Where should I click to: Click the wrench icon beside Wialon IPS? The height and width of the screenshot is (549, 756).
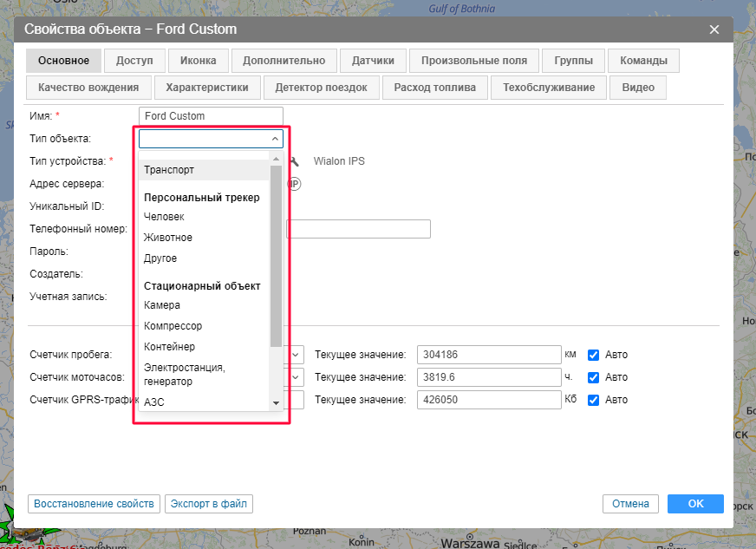point(295,161)
